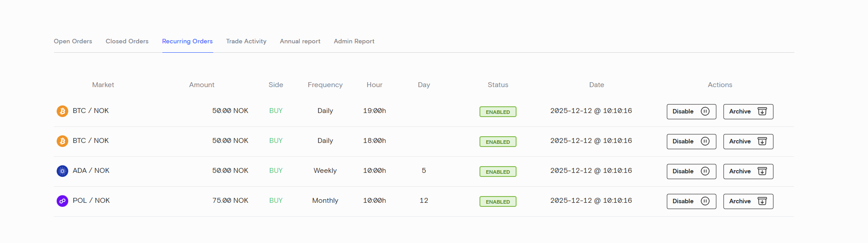Select the Recurring Orders tab
This screenshot has width=868, height=243.
pyautogui.click(x=187, y=41)
